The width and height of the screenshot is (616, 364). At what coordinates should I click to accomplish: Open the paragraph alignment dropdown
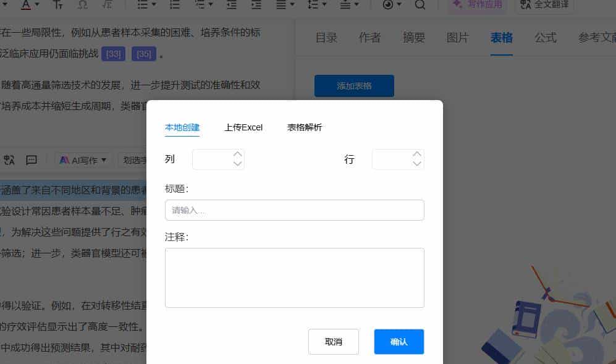(x=285, y=5)
